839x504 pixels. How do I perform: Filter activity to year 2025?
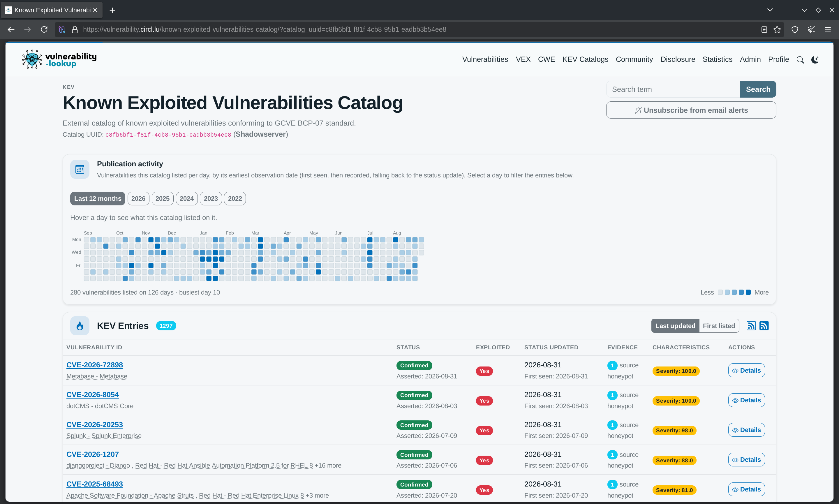coord(162,198)
